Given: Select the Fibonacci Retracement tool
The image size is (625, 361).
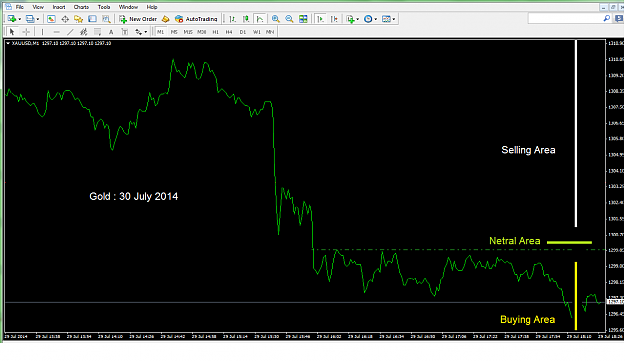Looking at the screenshot, I should pyautogui.click(x=97, y=32).
